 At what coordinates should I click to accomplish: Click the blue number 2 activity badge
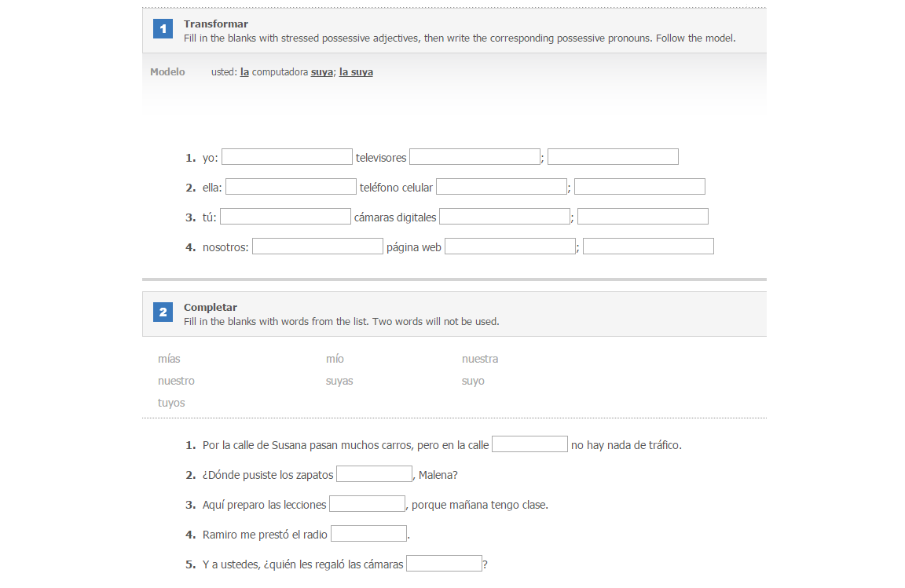(163, 312)
